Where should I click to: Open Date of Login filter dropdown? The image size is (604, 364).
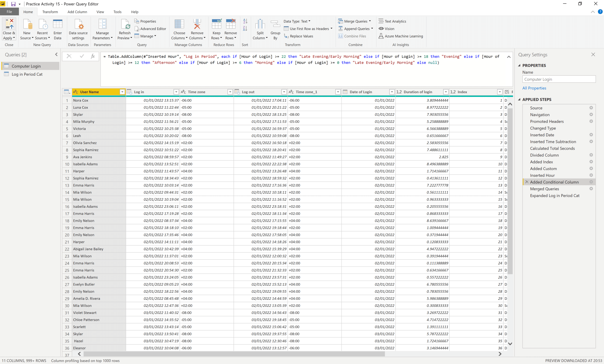click(392, 92)
